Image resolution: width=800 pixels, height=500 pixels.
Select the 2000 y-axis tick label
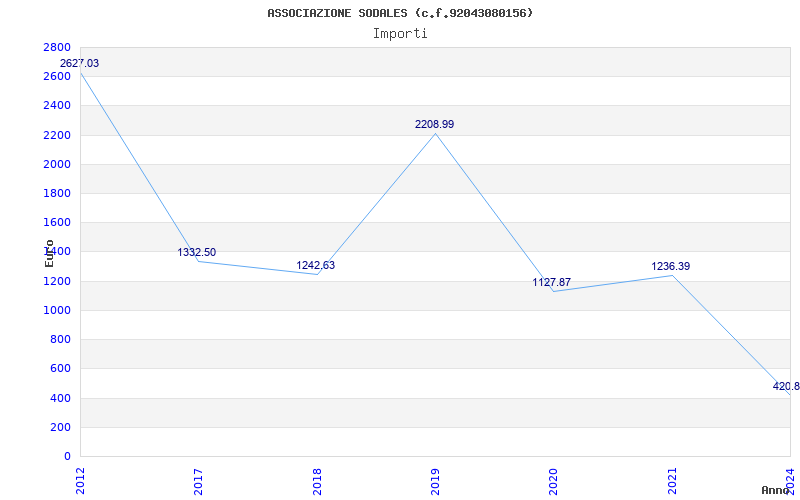(57, 164)
